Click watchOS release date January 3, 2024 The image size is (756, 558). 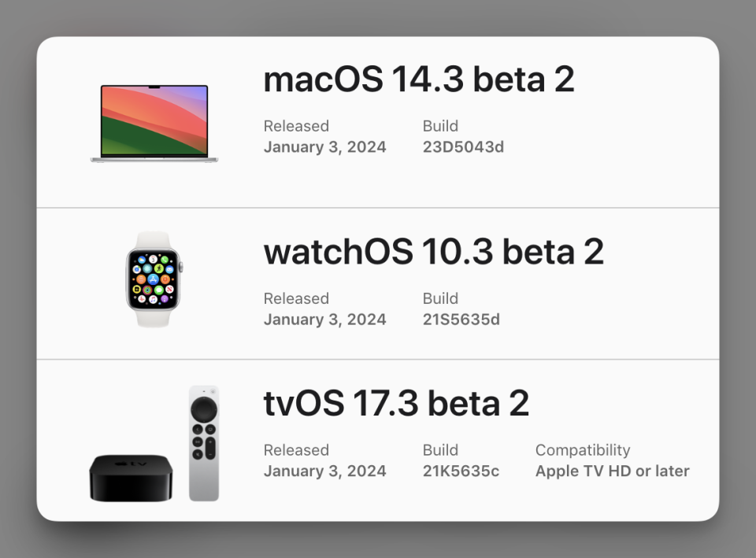coord(325,320)
